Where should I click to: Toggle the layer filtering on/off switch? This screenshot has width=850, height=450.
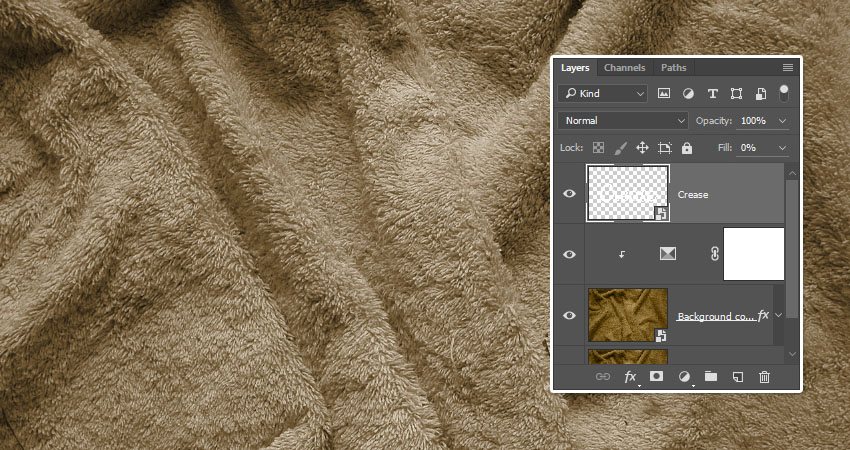[784, 92]
